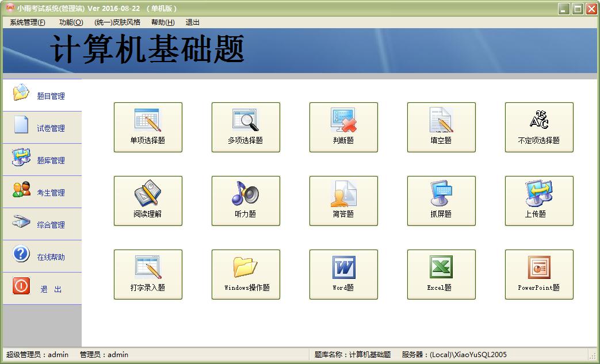Close the 小雨考试系统 window
The width and height of the screenshot is (600, 364).
tap(591, 9)
